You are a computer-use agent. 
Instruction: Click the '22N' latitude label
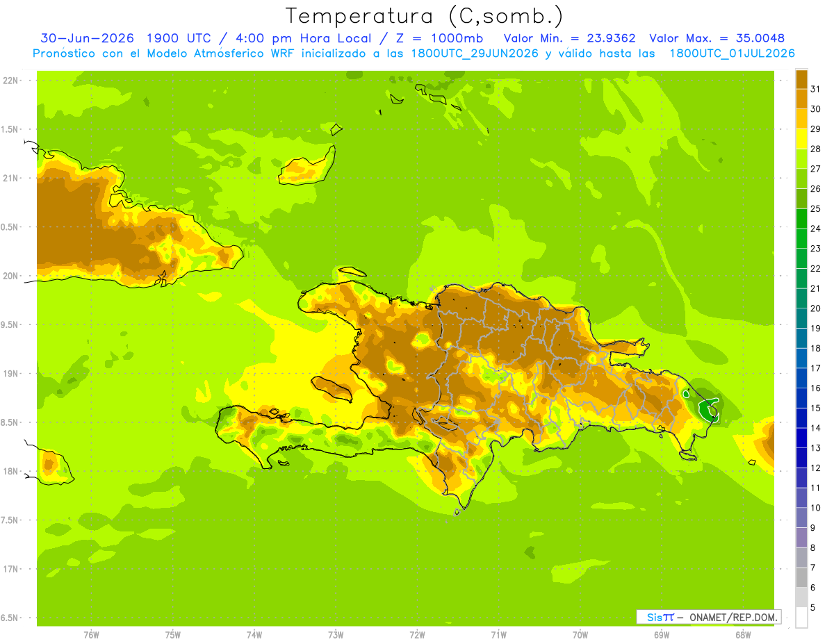(x=11, y=80)
